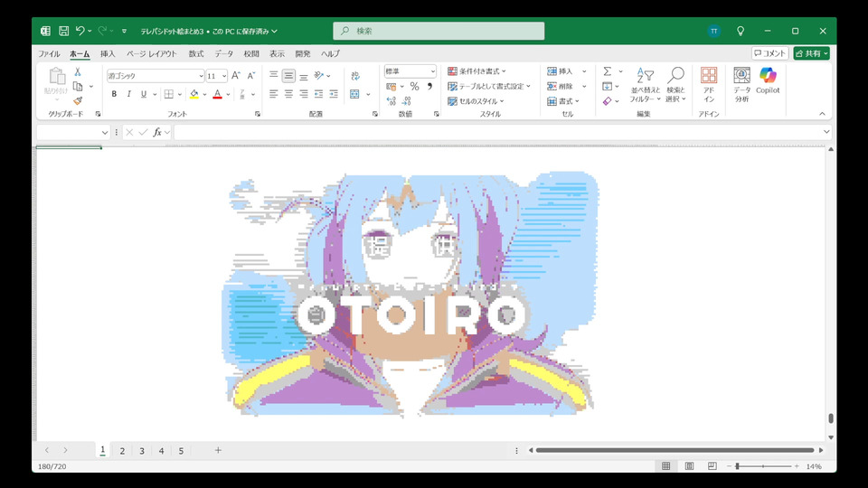The height and width of the screenshot is (488, 868).
Task: Click the Wrap text icon
Action: (x=355, y=76)
